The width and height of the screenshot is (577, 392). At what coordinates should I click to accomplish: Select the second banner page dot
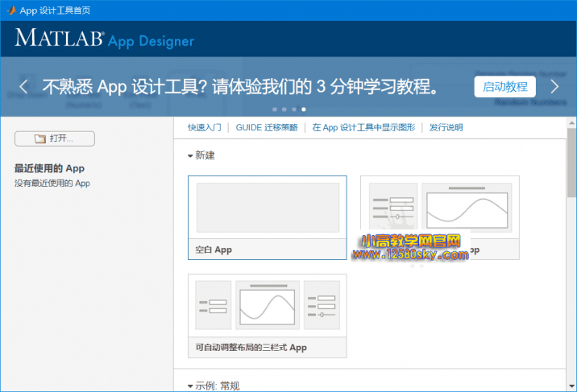click(284, 109)
